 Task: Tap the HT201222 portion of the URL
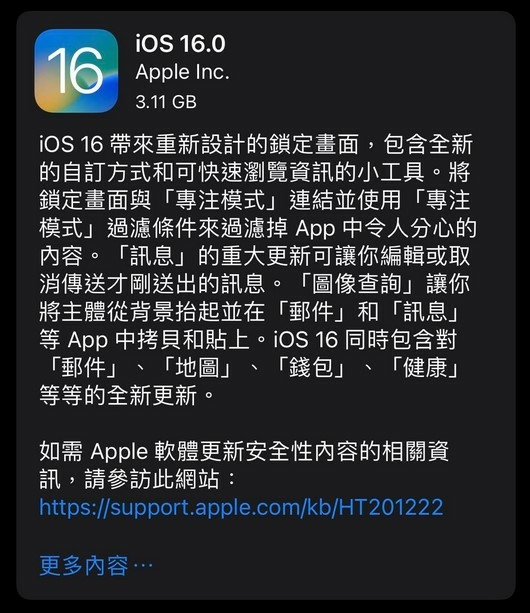(x=391, y=507)
